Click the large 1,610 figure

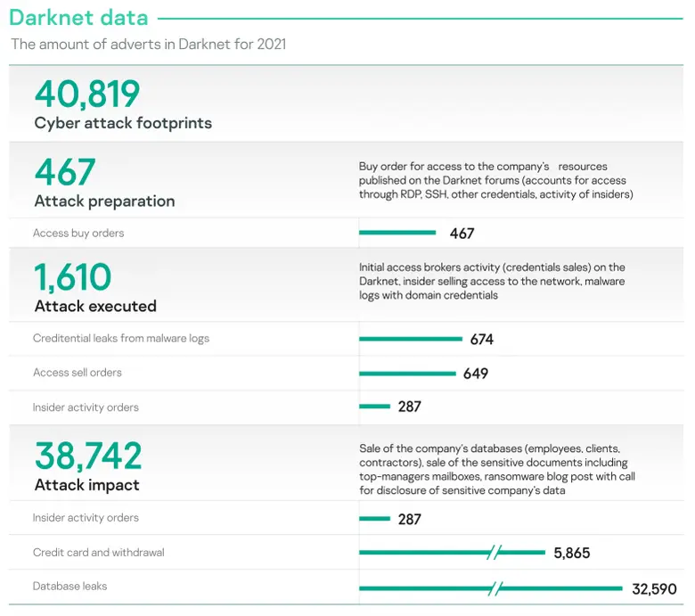point(73,277)
